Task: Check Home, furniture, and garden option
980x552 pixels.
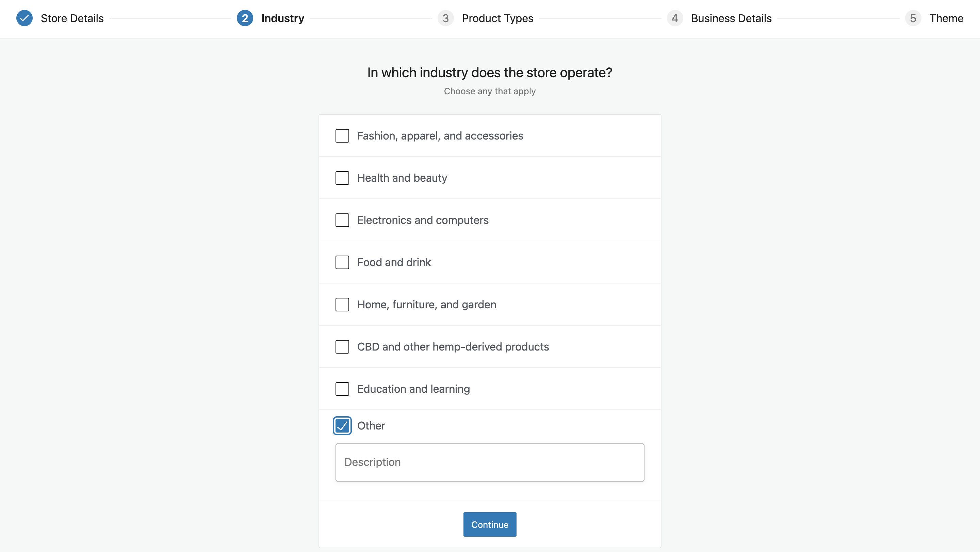Action: [x=342, y=305]
